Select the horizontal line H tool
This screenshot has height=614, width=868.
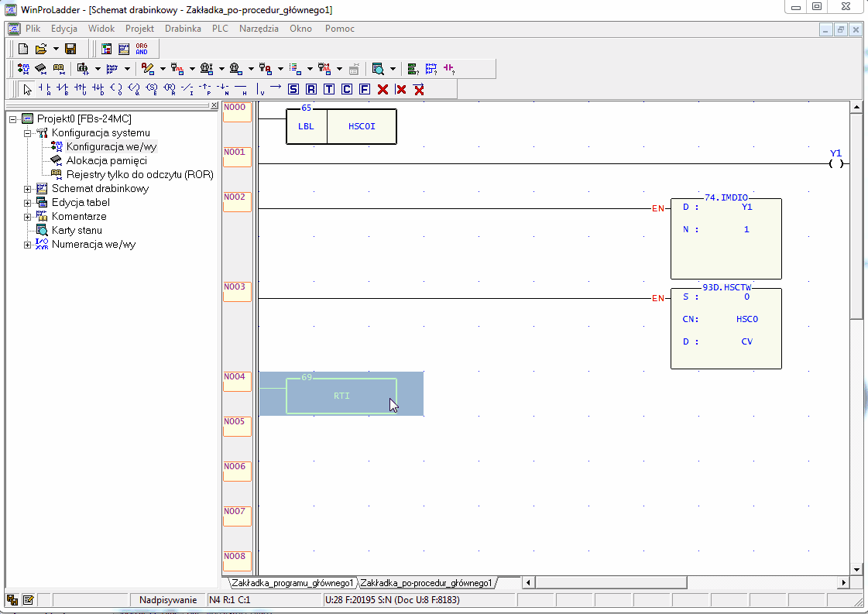tap(241, 89)
